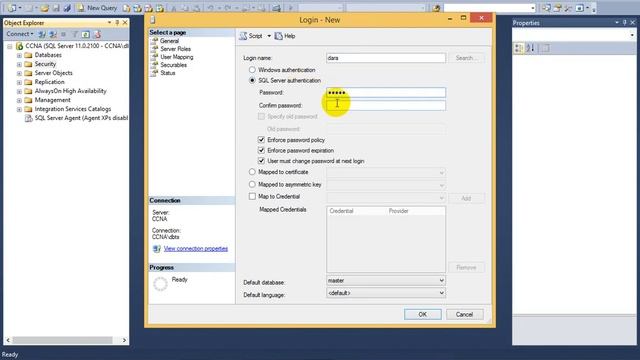Screen dimensions: 640x360
Task: Open the User Mapping page
Action: point(176,57)
